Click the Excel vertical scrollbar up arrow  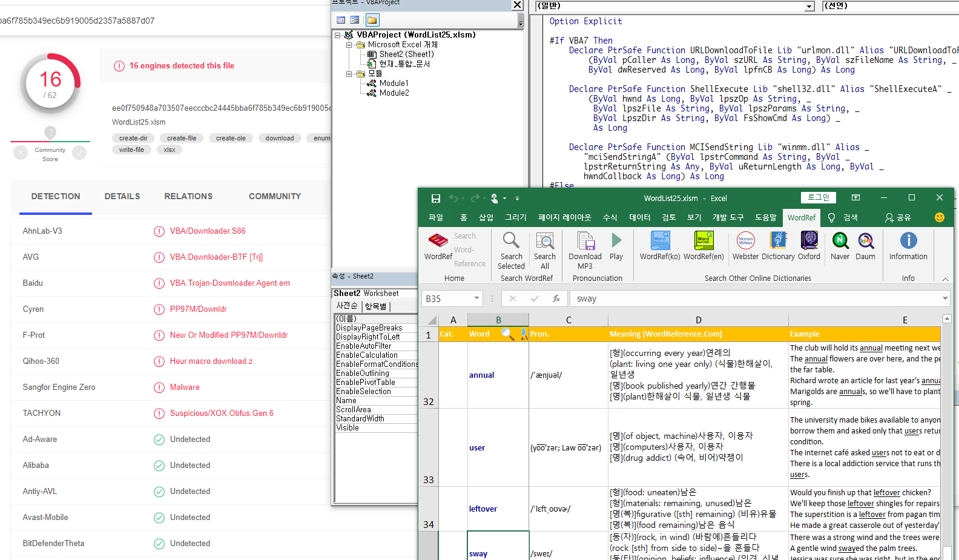point(947,318)
